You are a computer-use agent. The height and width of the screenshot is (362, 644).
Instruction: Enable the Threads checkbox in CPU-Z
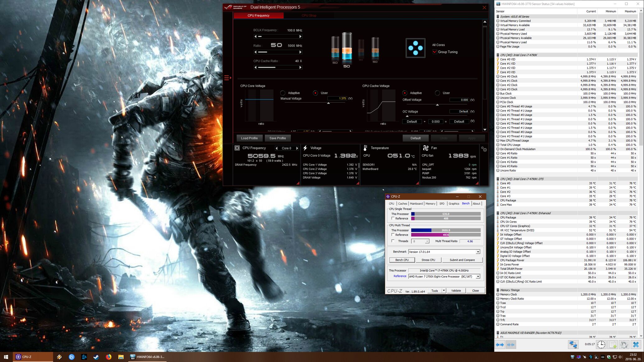(x=393, y=241)
